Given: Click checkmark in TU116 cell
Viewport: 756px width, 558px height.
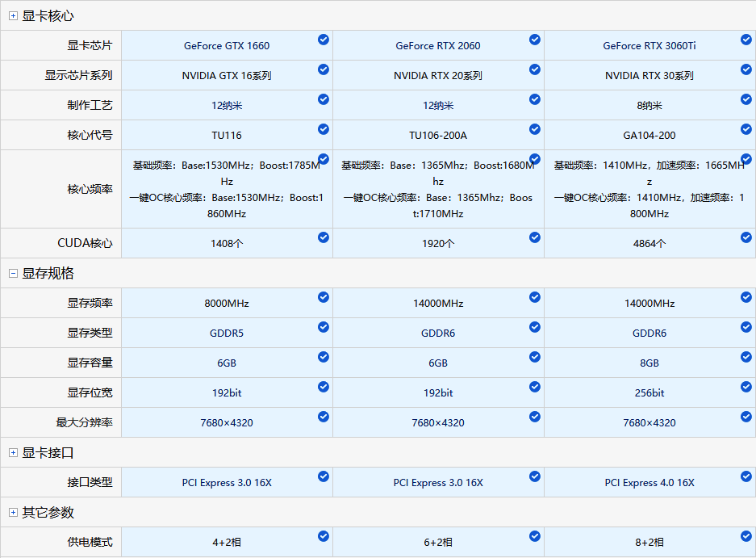Looking at the screenshot, I should tap(324, 129).
